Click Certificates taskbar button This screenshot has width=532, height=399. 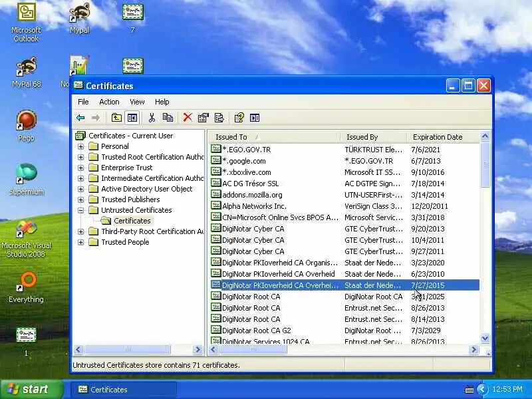(x=124, y=390)
